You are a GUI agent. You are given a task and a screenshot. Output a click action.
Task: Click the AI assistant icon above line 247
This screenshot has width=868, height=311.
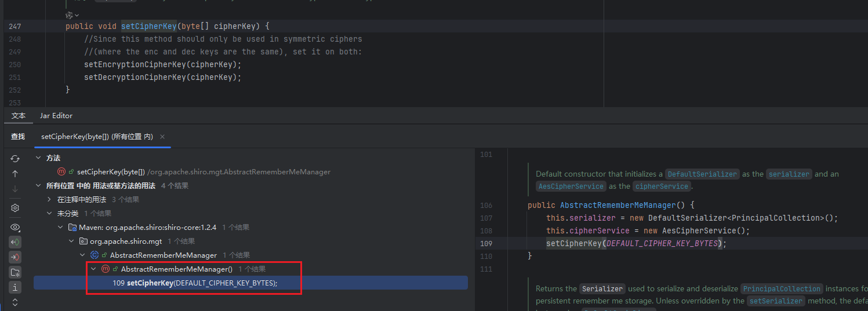(x=70, y=14)
